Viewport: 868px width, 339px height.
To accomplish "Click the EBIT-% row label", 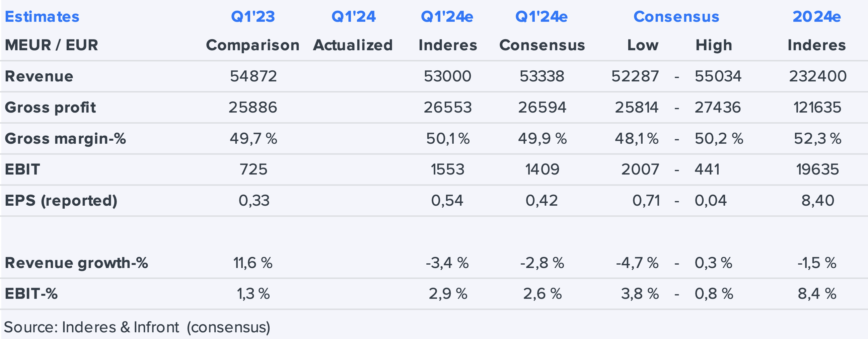I will click(x=31, y=293).
